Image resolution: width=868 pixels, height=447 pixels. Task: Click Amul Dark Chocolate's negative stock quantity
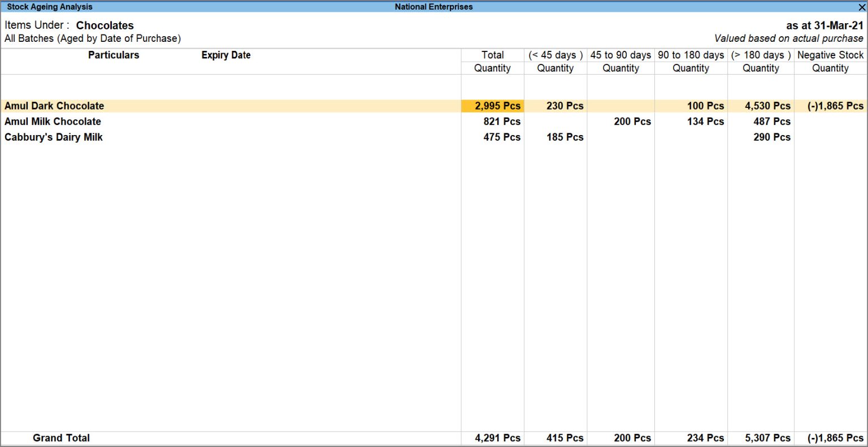pos(835,106)
